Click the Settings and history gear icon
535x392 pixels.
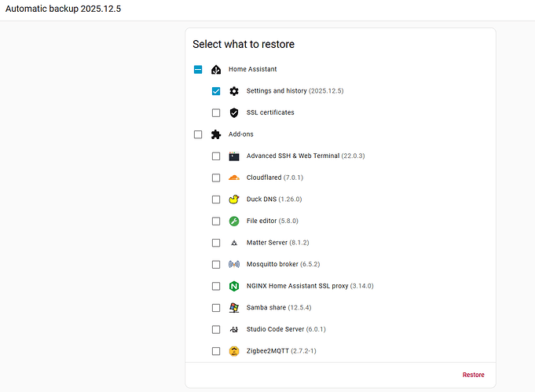point(234,91)
